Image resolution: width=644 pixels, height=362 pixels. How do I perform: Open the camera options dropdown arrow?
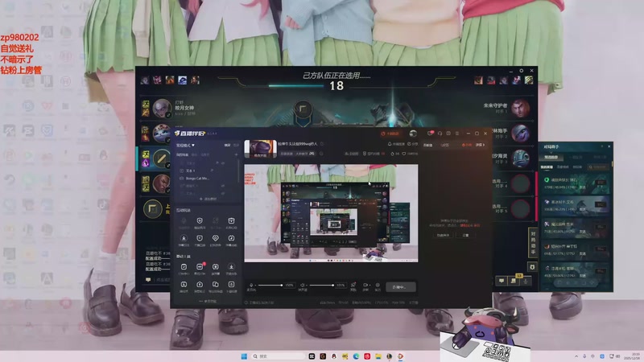point(369,285)
